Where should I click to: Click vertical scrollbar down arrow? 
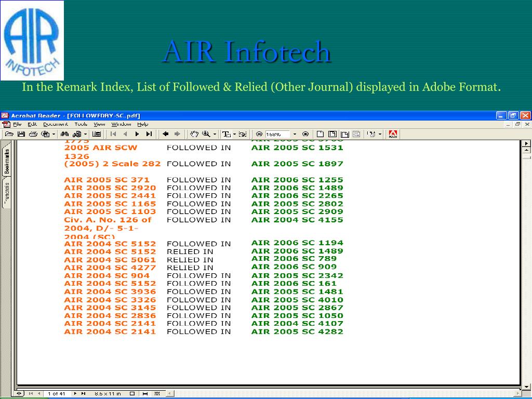[x=526, y=387]
